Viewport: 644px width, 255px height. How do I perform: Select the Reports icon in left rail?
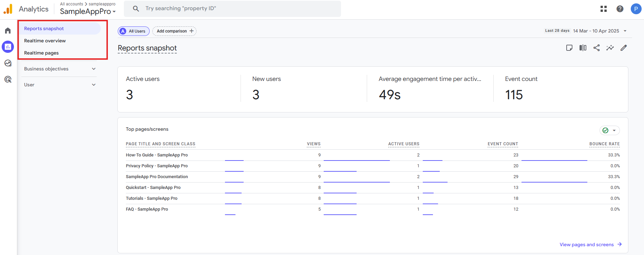[x=8, y=47]
